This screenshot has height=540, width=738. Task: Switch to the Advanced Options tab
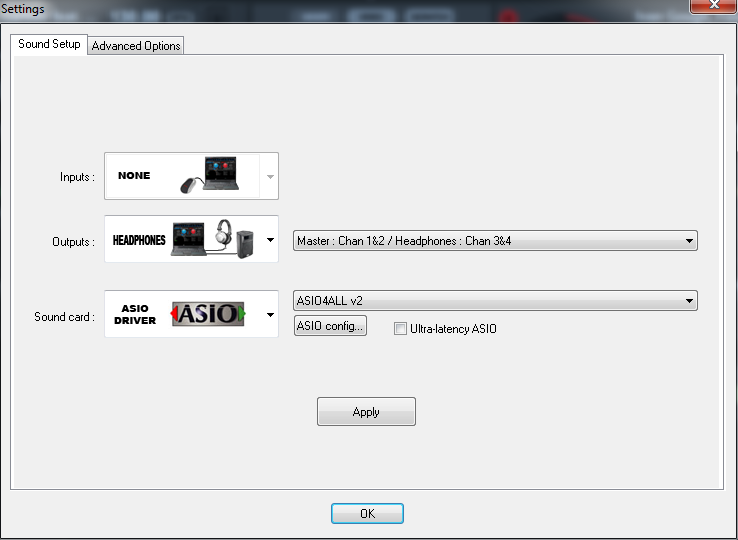136,46
